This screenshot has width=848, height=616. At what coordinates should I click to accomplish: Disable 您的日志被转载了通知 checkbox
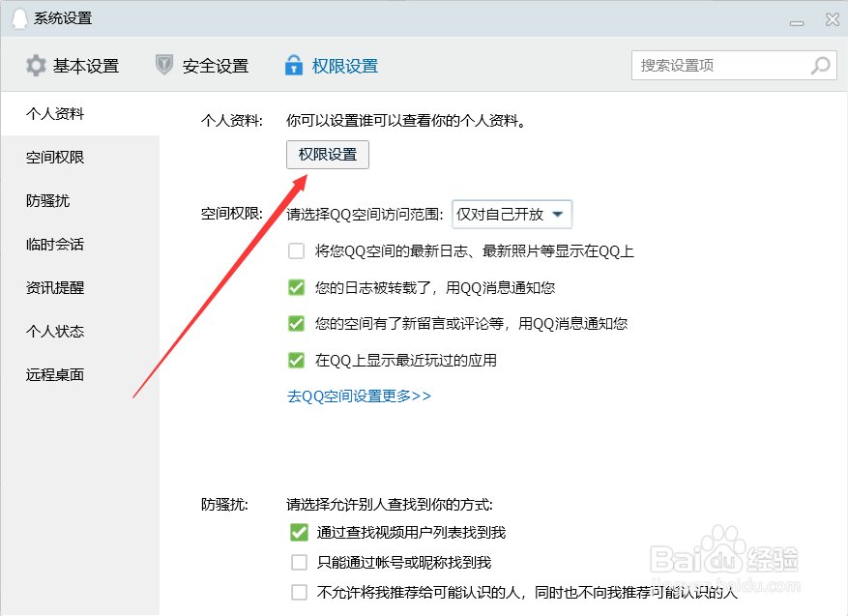click(296, 286)
